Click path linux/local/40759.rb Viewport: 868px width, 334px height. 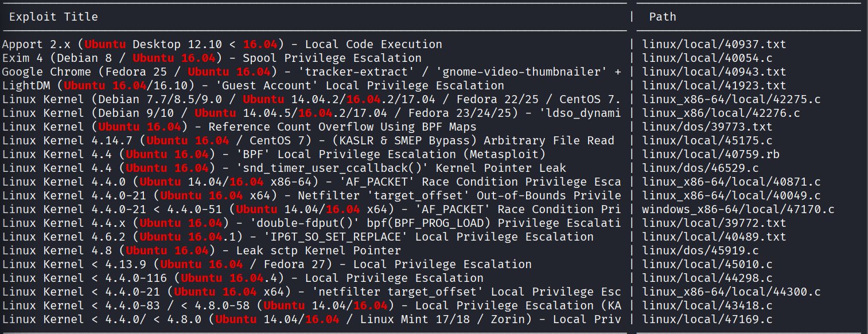coord(711,154)
